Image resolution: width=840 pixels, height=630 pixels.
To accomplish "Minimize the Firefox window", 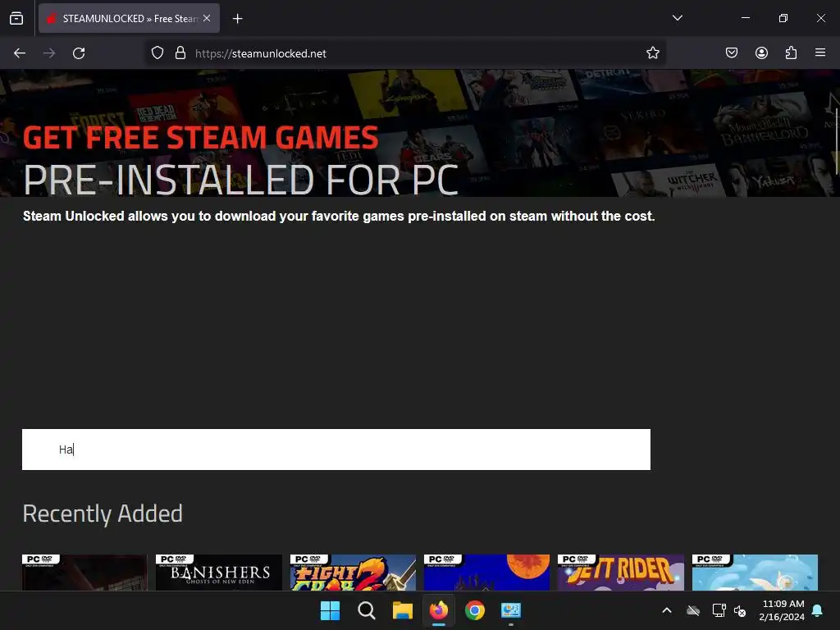I will pos(746,18).
